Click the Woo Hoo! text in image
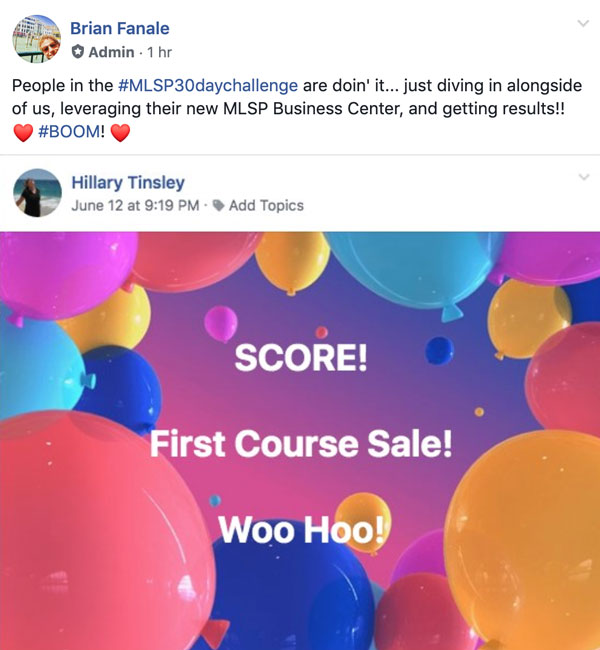The image size is (600, 650). 303,529
